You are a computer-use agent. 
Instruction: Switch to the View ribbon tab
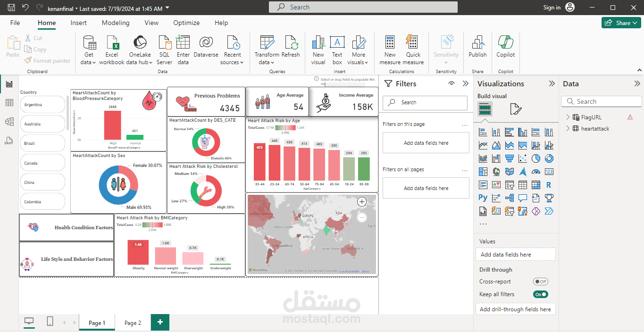151,23
